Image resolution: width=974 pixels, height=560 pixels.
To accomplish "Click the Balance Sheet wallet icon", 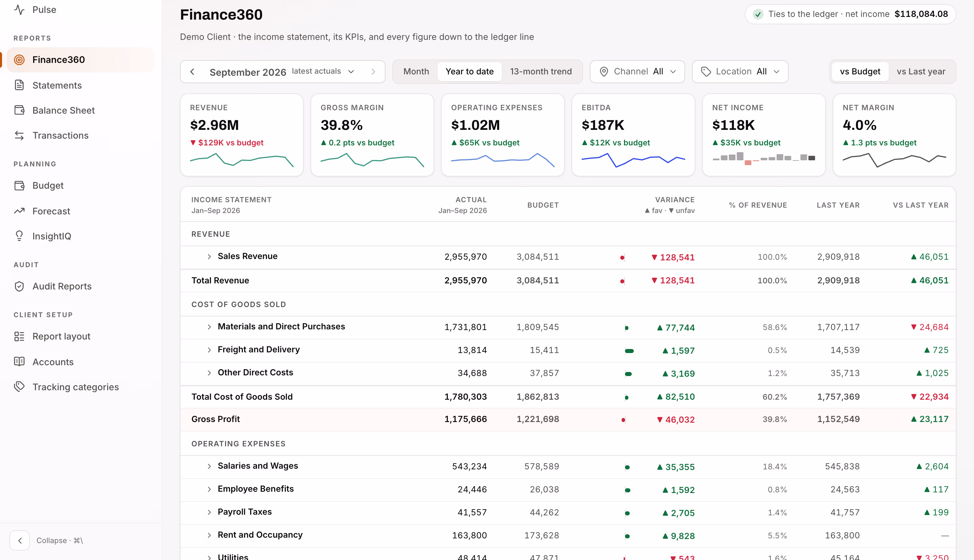I will point(19,110).
